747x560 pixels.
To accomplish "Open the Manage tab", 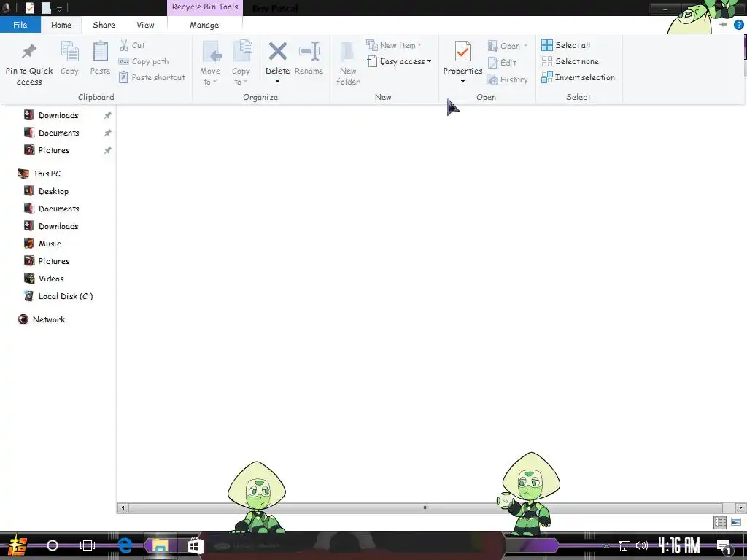I will [204, 25].
